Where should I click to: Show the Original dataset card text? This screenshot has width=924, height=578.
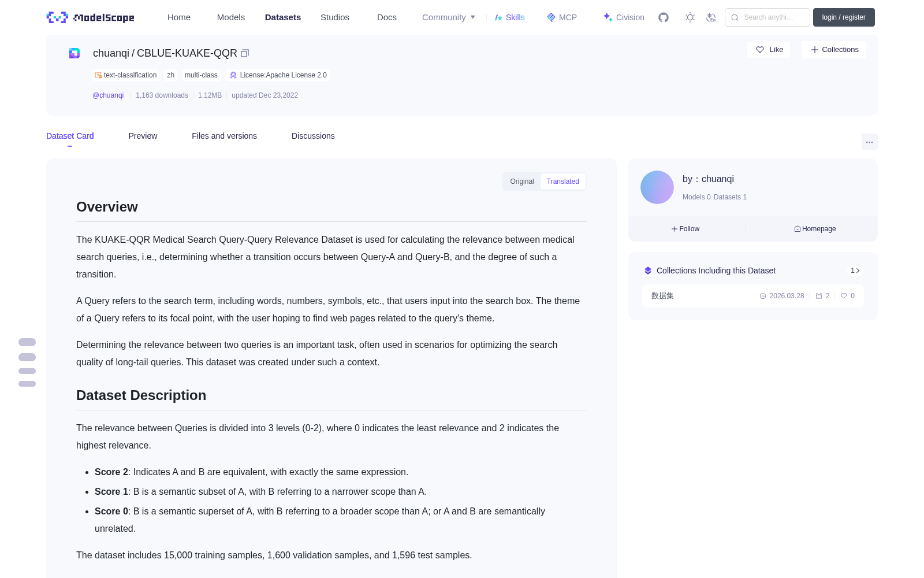coord(522,181)
